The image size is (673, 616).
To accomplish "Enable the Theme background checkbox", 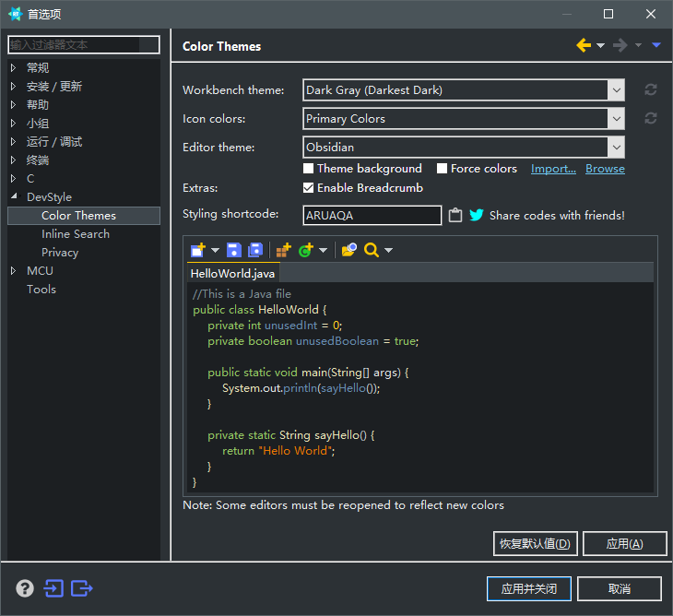I will point(308,168).
